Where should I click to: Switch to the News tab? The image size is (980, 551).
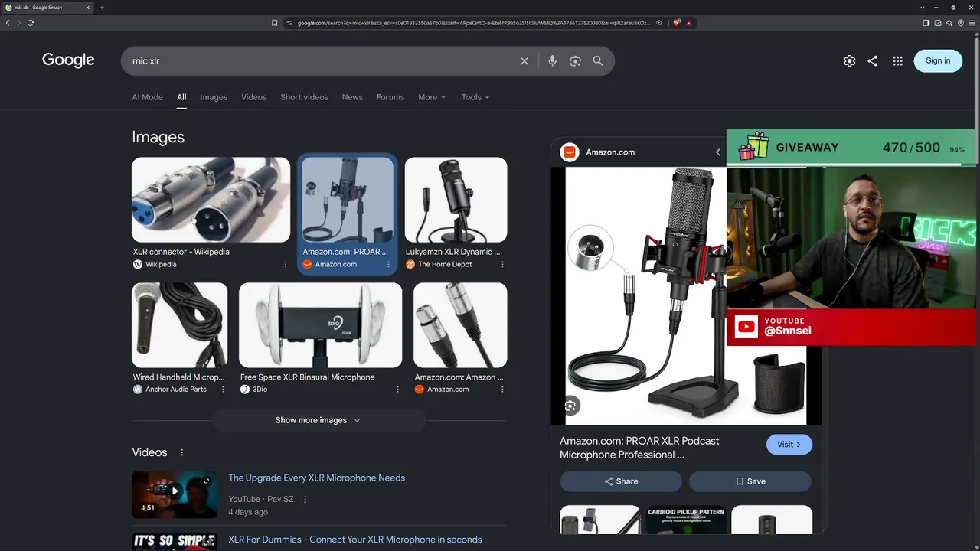352,97
